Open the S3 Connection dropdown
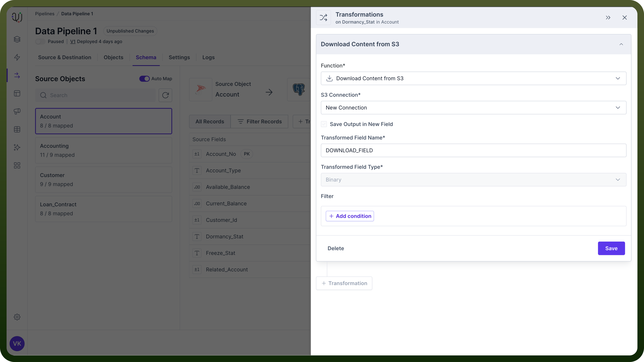The width and height of the screenshot is (644, 362). 473,108
